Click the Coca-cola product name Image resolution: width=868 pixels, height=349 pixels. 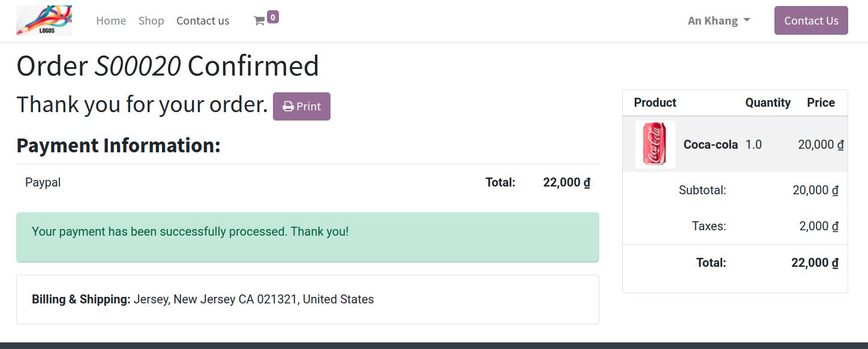click(x=710, y=145)
